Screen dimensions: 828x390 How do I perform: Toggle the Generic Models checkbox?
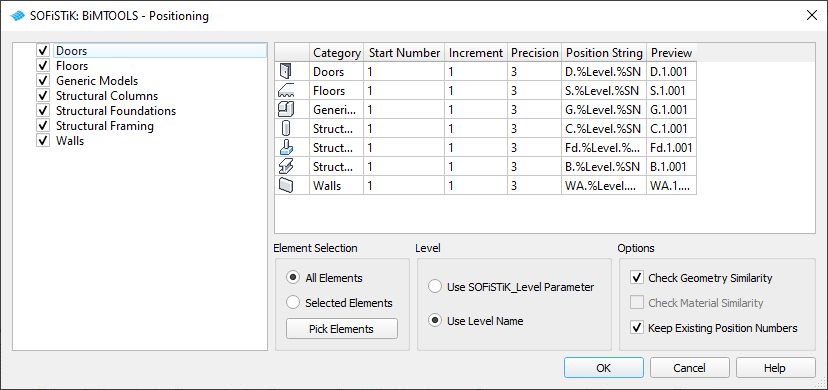click(x=43, y=81)
